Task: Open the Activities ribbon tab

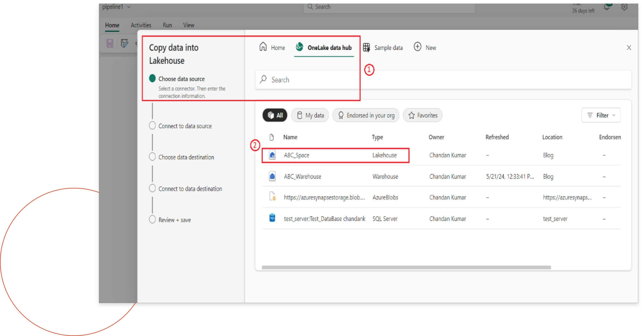Action: point(141,25)
